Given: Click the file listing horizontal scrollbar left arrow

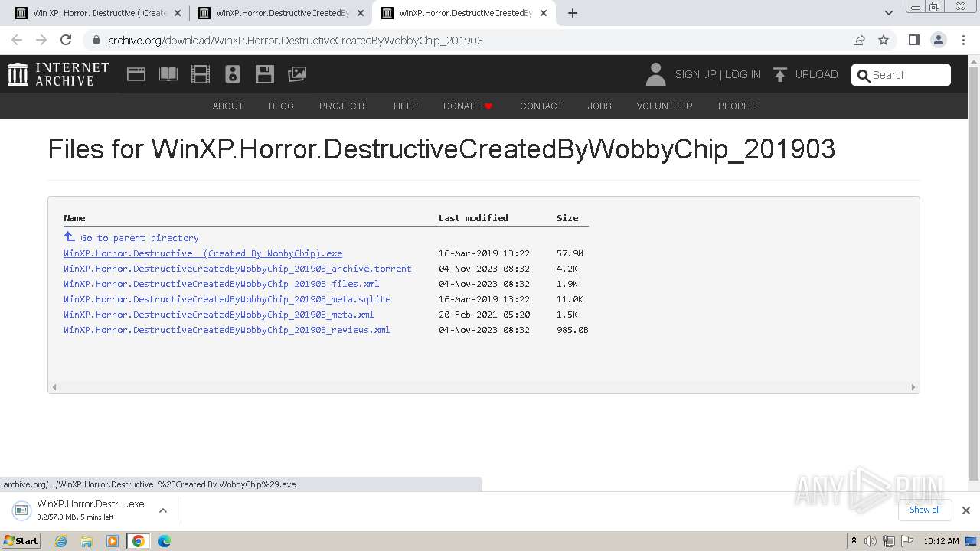Looking at the screenshot, I should coord(54,387).
